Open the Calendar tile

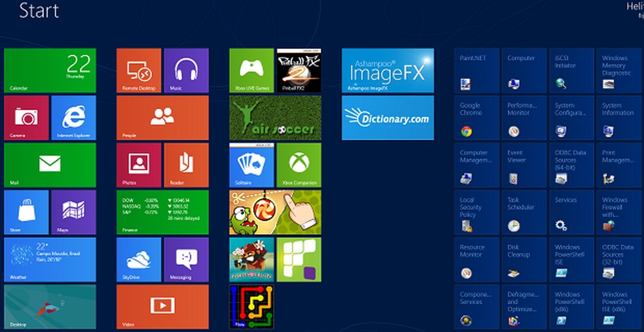click(x=50, y=71)
